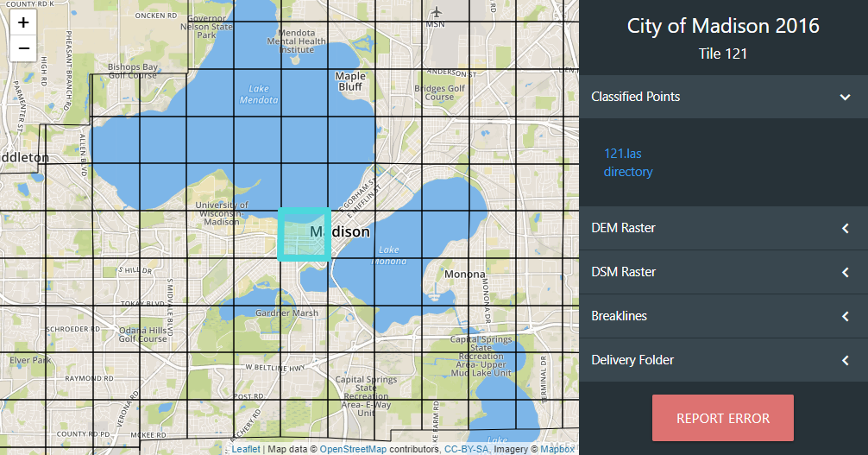Zoom out of the map
Image resolution: width=868 pixels, height=455 pixels.
(23, 48)
